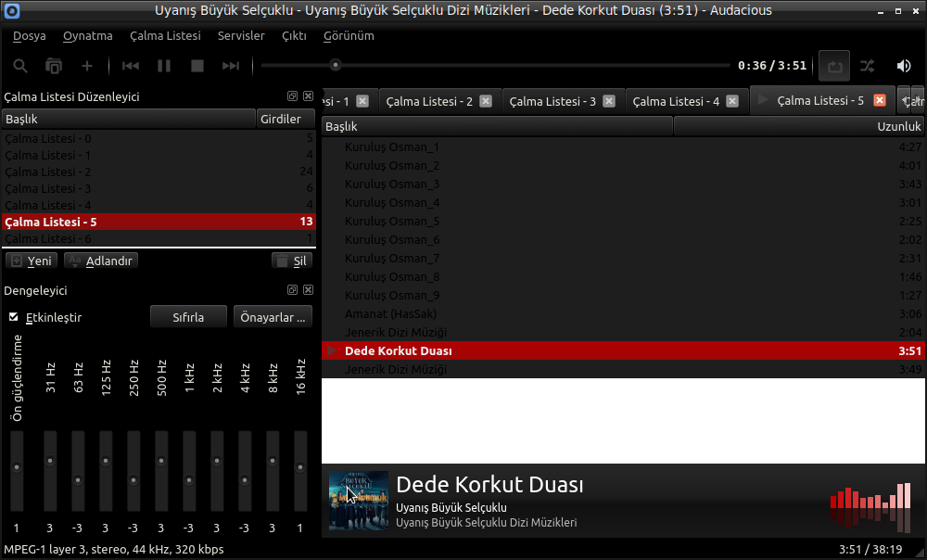The image size is (927, 560).
Task: Close the Audacious window
Action: 916,11
